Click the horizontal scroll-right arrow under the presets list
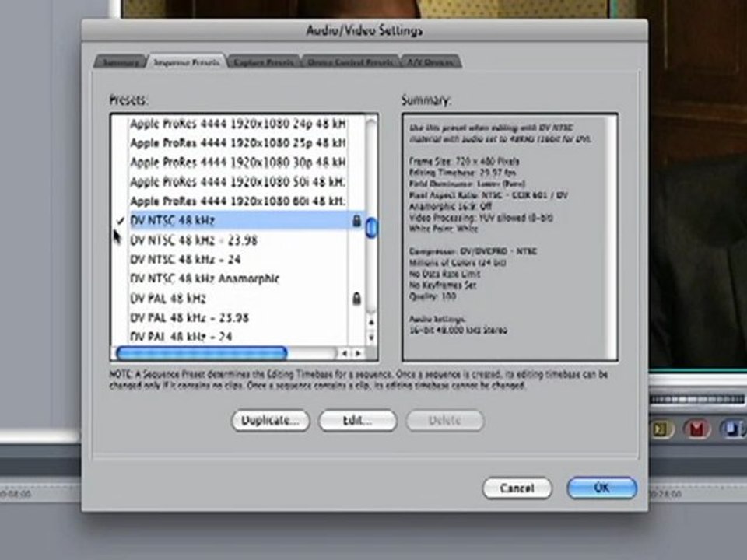 [357, 353]
